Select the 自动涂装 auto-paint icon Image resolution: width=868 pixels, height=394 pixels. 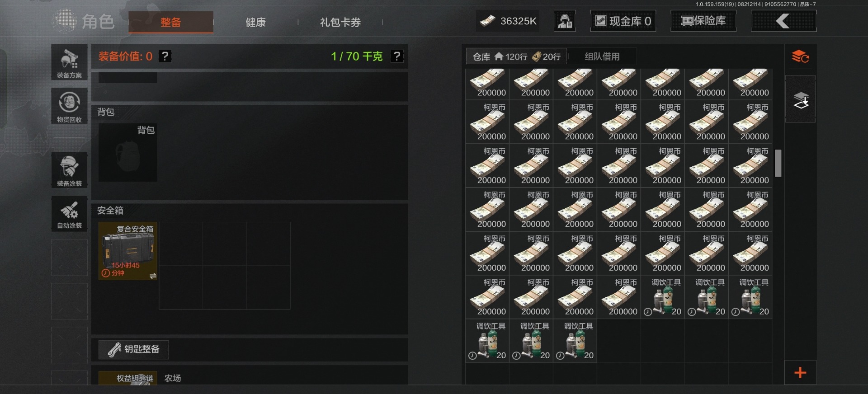click(69, 214)
